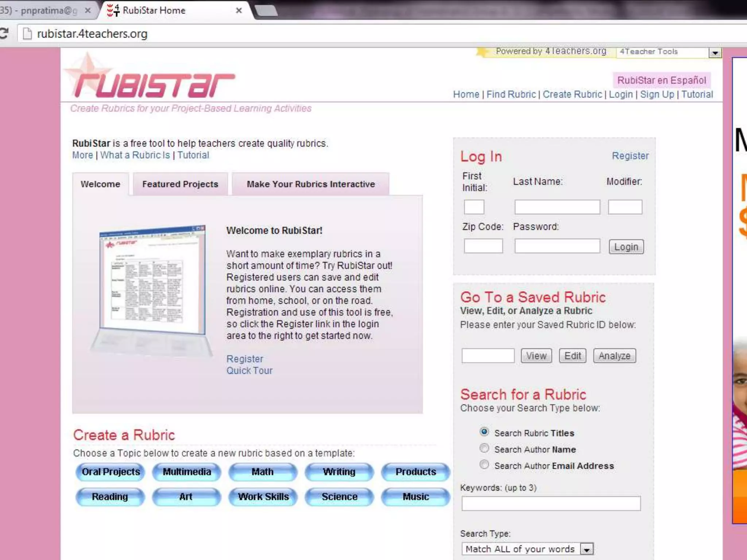
Task: Select Search Rubric Titles radio
Action: (x=484, y=432)
